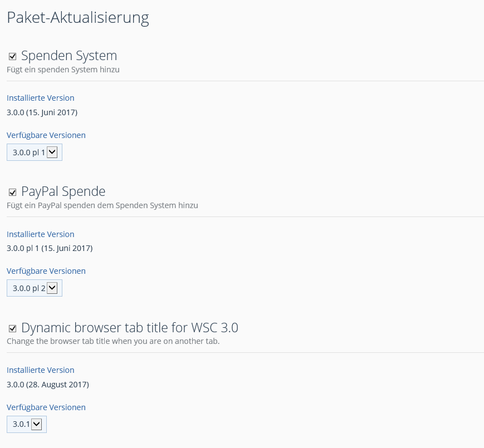
Task: Click Verfügbare Versionen label under Dynamic browser tab
Action: tap(46, 407)
